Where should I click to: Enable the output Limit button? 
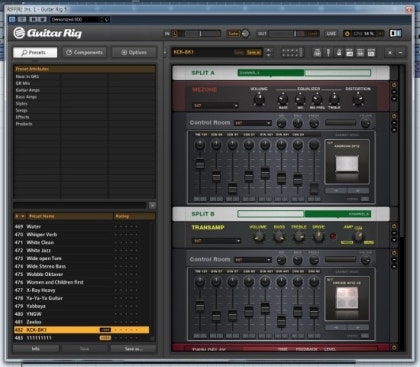click(x=312, y=34)
